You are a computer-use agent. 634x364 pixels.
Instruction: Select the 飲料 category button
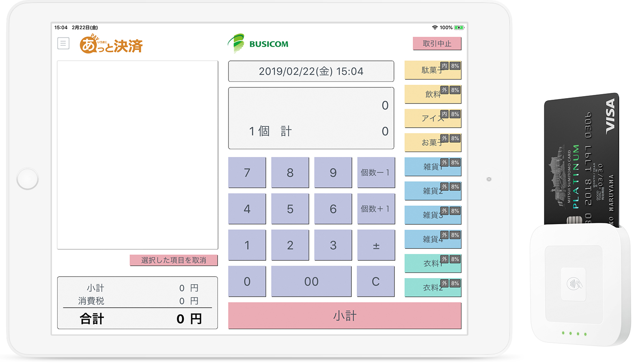click(432, 94)
